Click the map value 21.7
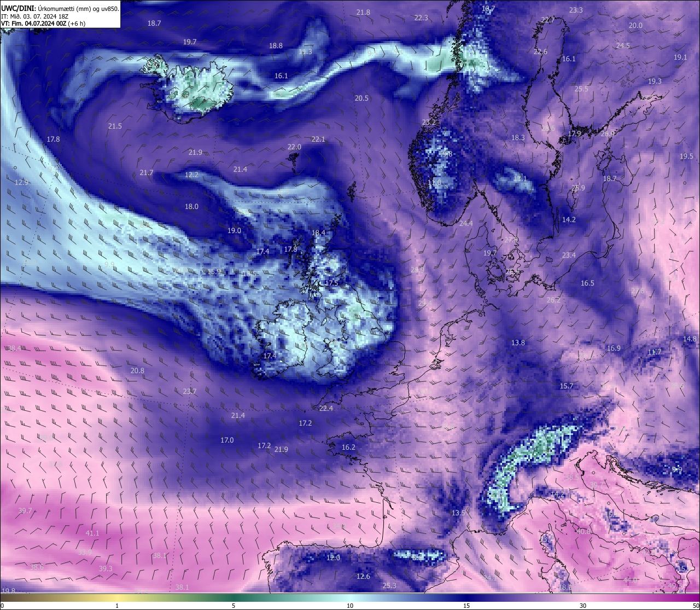Viewport: 700px width, 610px height. click(x=147, y=172)
